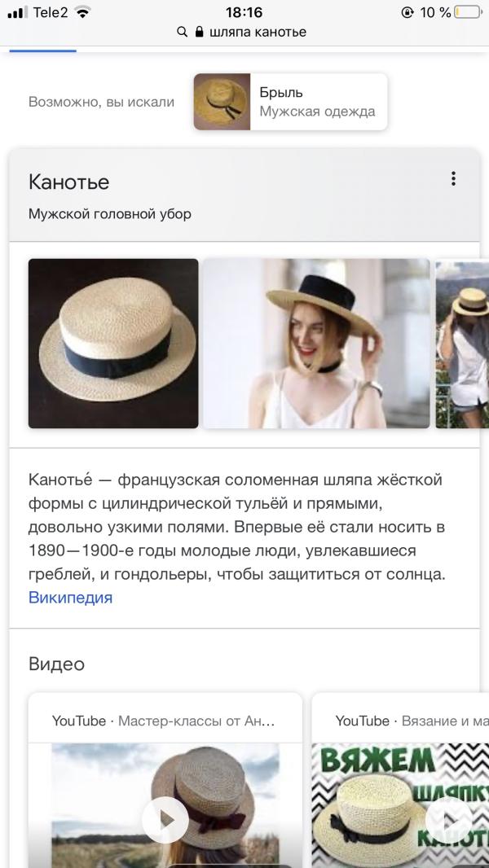Open the three-dot menu on Канотье card

tap(453, 179)
